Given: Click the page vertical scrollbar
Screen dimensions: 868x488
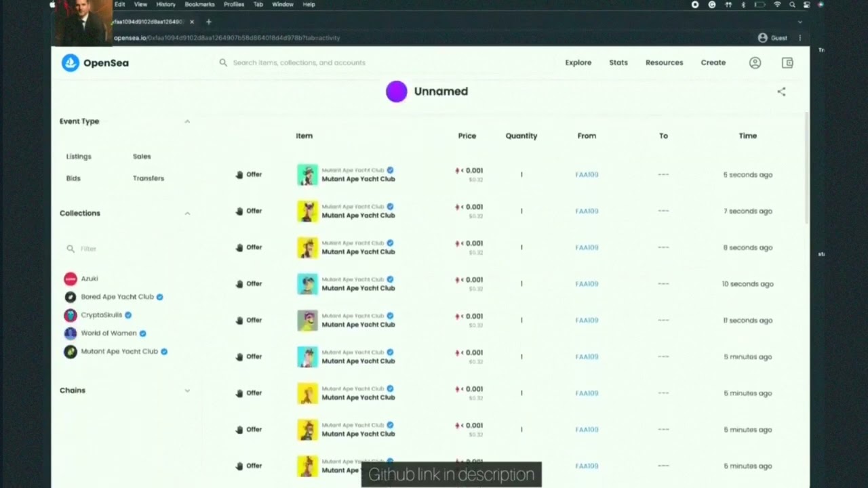Looking at the screenshot, I should [x=806, y=169].
